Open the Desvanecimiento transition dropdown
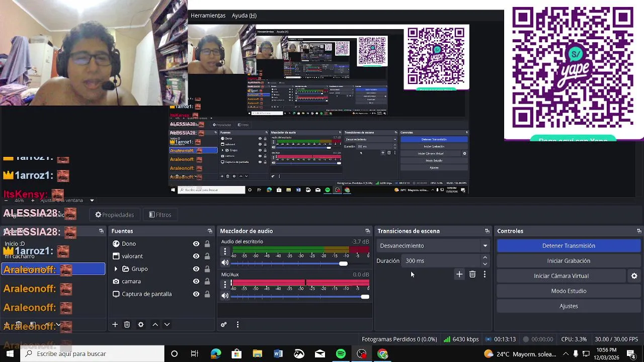The width and height of the screenshot is (644, 362). [433, 246]
